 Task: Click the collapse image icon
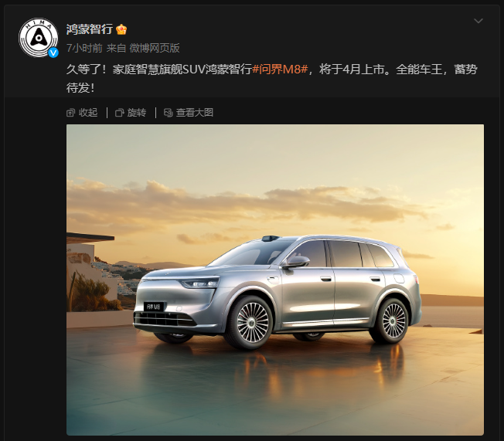[70, 113]
